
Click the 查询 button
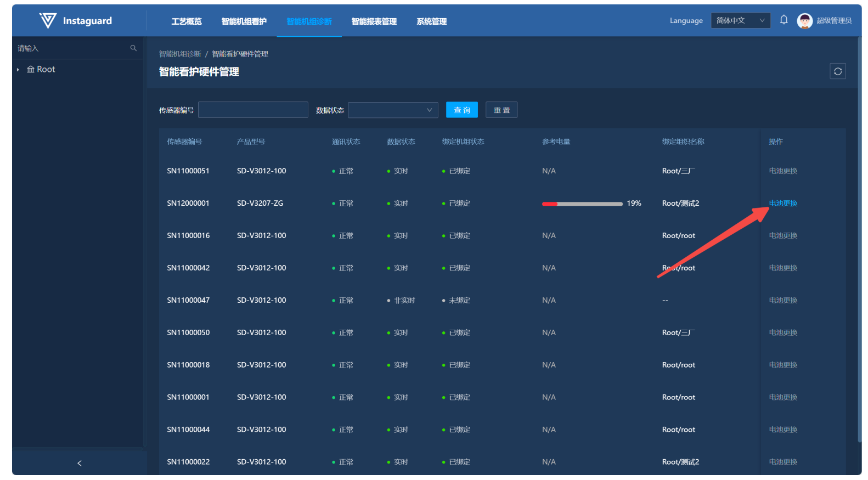tap(461, 110)
